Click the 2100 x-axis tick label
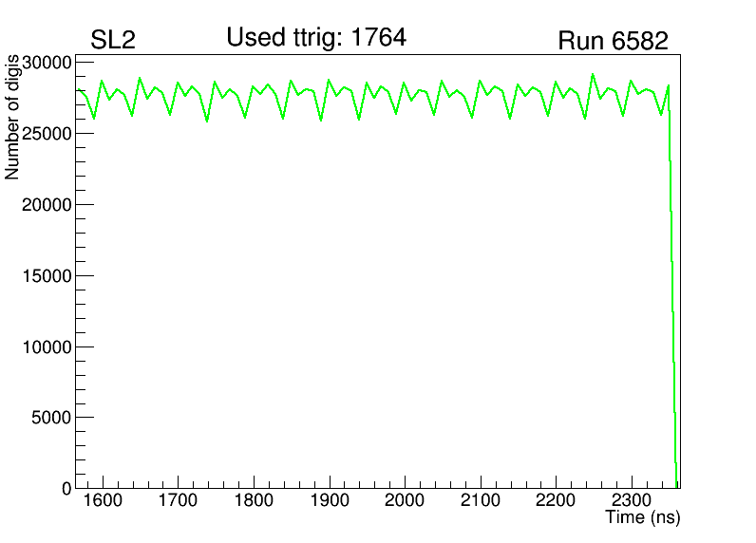Viewport: 756px width, 543px height. pos(481,501)
